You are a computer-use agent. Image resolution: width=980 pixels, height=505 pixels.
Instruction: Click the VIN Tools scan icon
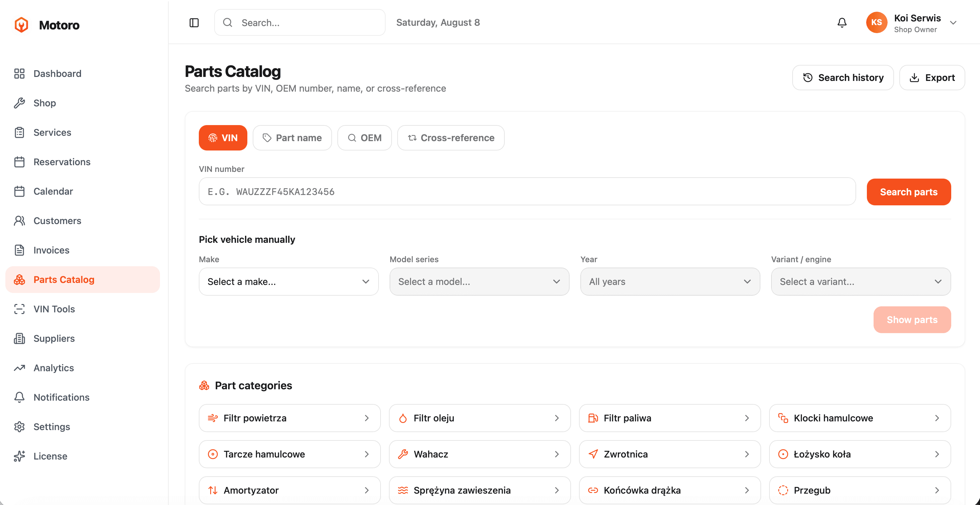(19, 309)
